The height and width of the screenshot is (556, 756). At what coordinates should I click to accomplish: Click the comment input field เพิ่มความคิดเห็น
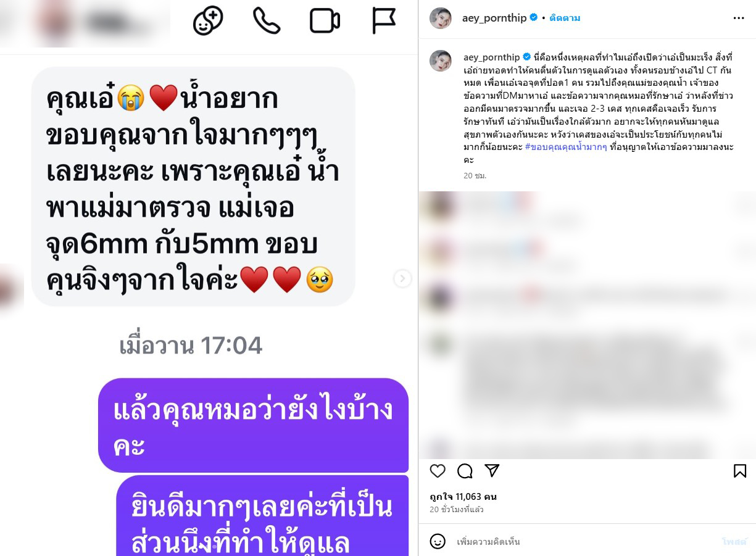click(586, 542)
